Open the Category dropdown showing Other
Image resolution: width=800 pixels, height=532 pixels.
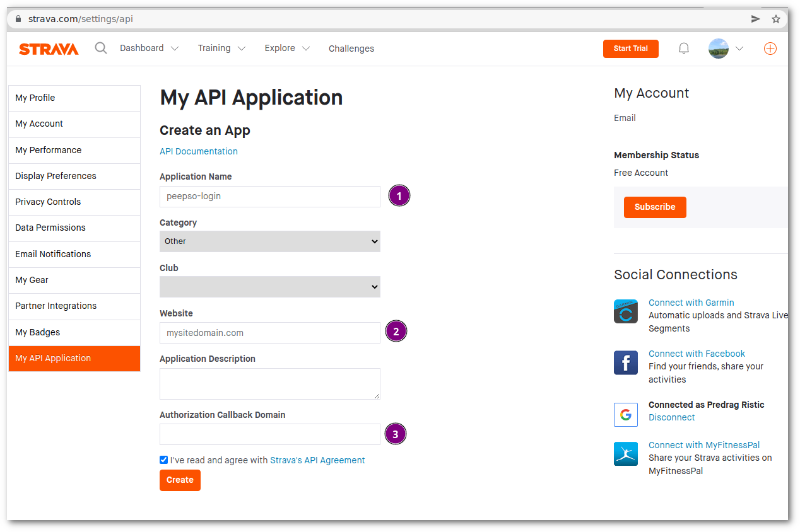pos(270,241)
